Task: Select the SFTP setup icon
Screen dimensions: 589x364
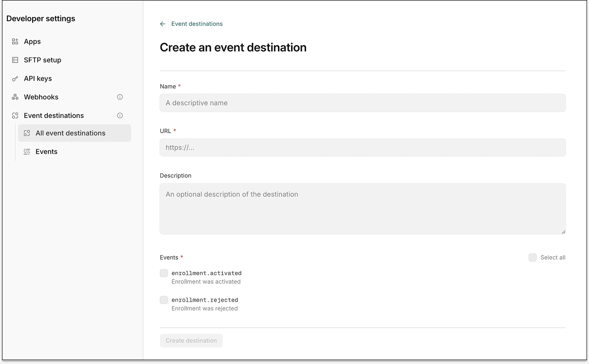Action: pos(15,60)
